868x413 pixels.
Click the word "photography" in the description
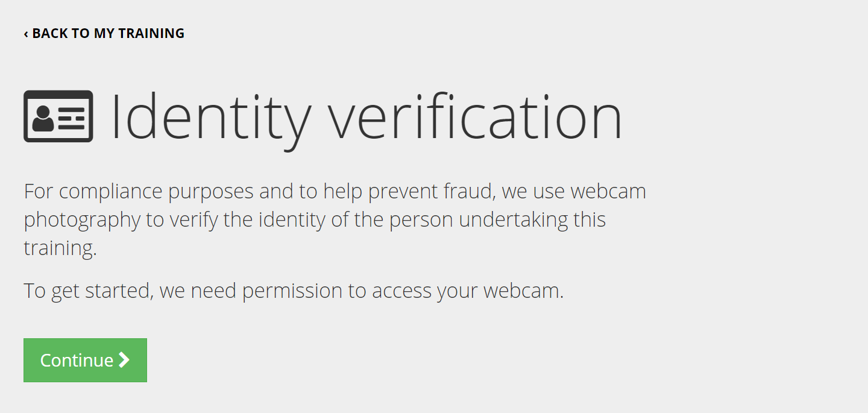82,220
